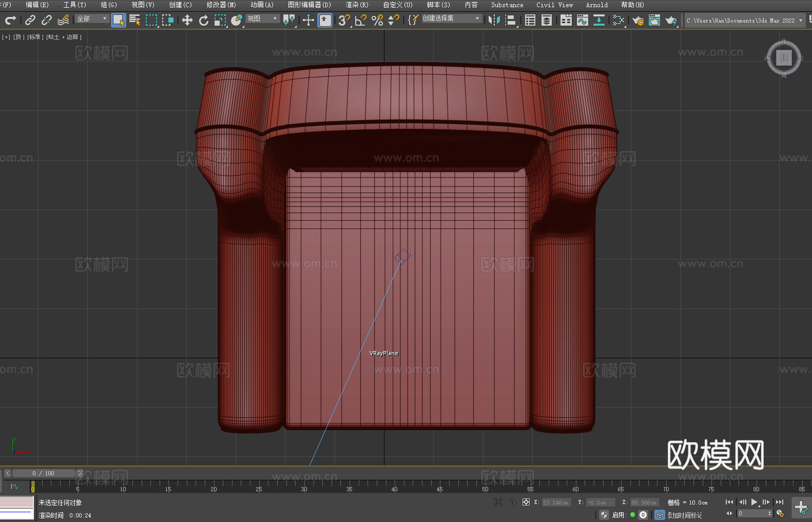Open the Civil View menu

(x=555, y=5)
